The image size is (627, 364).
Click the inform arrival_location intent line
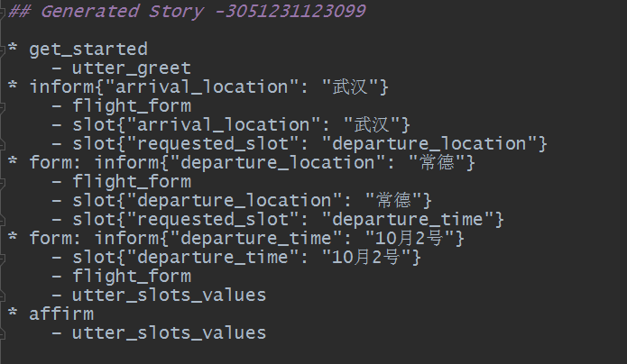pyautogui.click(x=207, y=86)
